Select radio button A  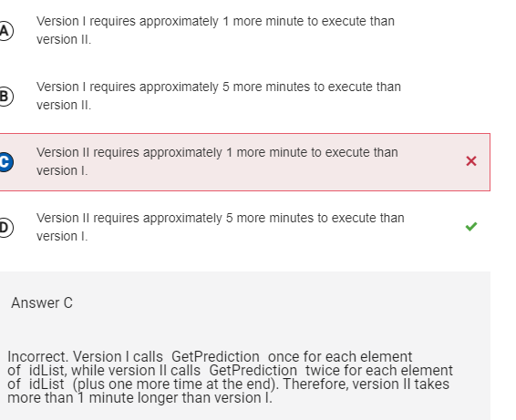(x=5, y=31)
